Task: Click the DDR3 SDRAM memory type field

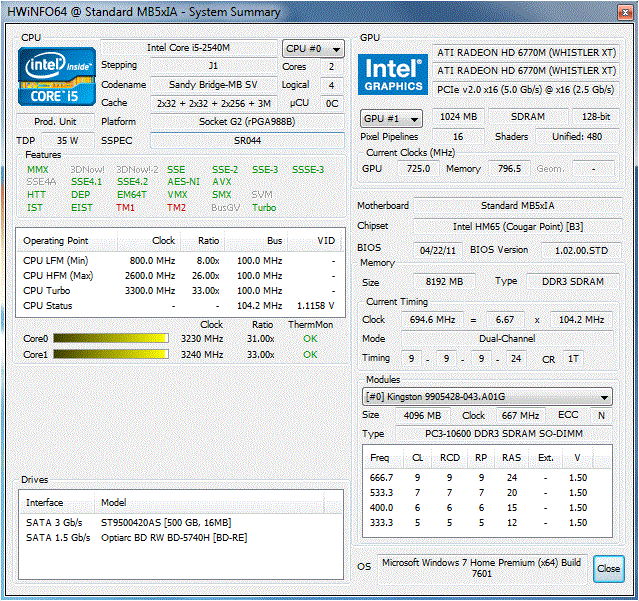Action: click(573, 282)
